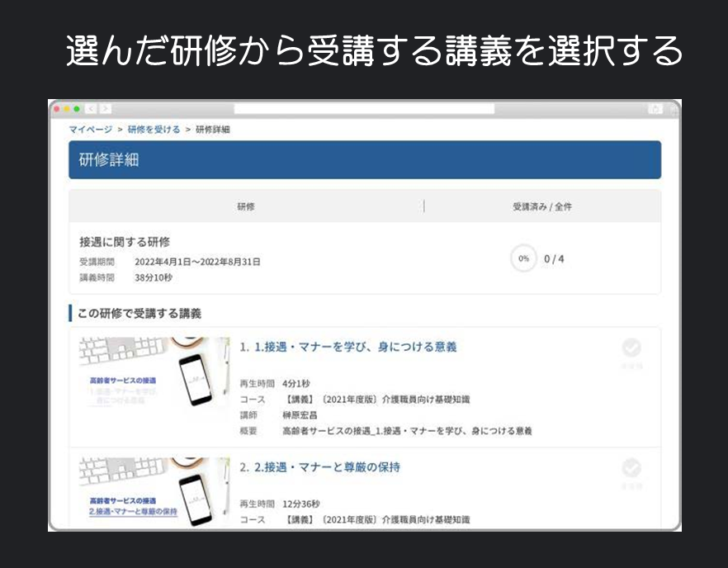
Task: Click the green maximize window dot
Action: click(x=77, y=109)
